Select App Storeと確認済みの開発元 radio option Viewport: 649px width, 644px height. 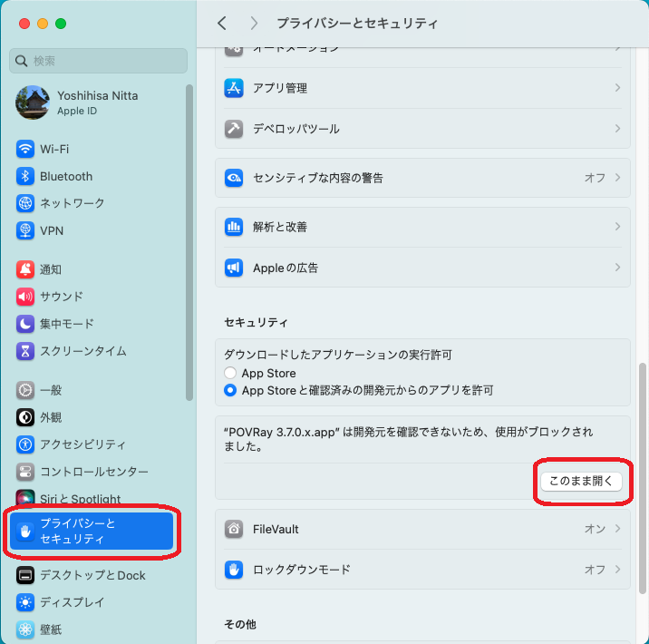point(230,390)
